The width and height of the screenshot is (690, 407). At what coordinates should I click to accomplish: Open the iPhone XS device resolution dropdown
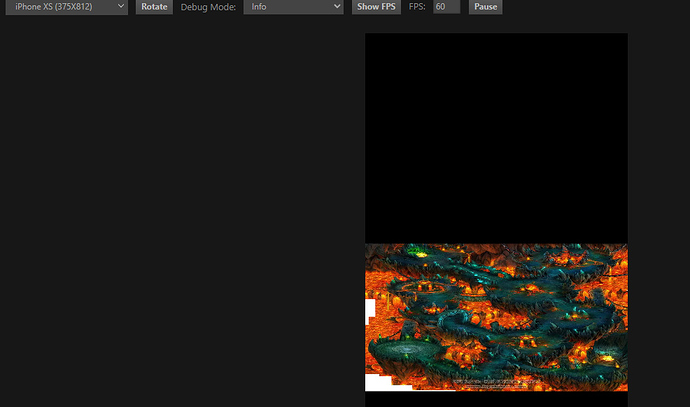(x=66, y=7)
